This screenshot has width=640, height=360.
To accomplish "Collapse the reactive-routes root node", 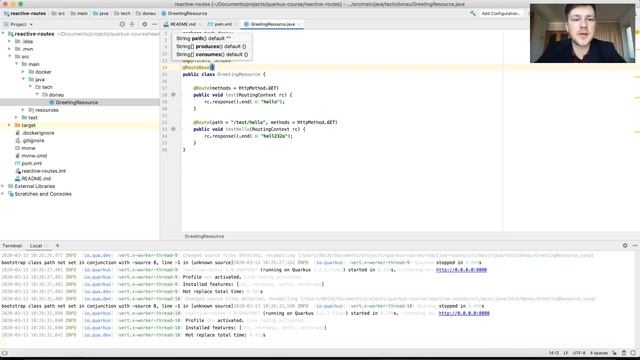I will tap(3, 34).
